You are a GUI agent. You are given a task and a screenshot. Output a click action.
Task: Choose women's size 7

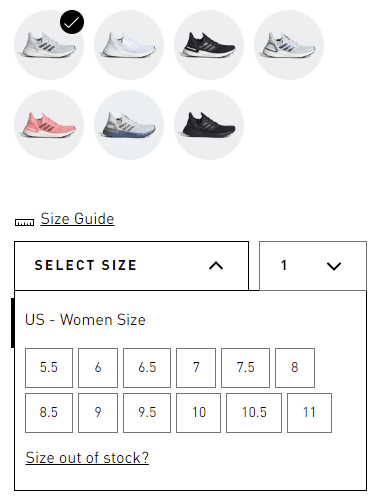point(196,368)
